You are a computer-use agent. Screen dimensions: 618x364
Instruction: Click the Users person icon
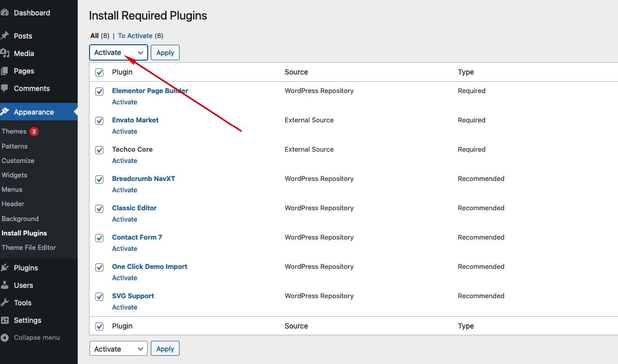pyautogui.click(x=5, y=285)
